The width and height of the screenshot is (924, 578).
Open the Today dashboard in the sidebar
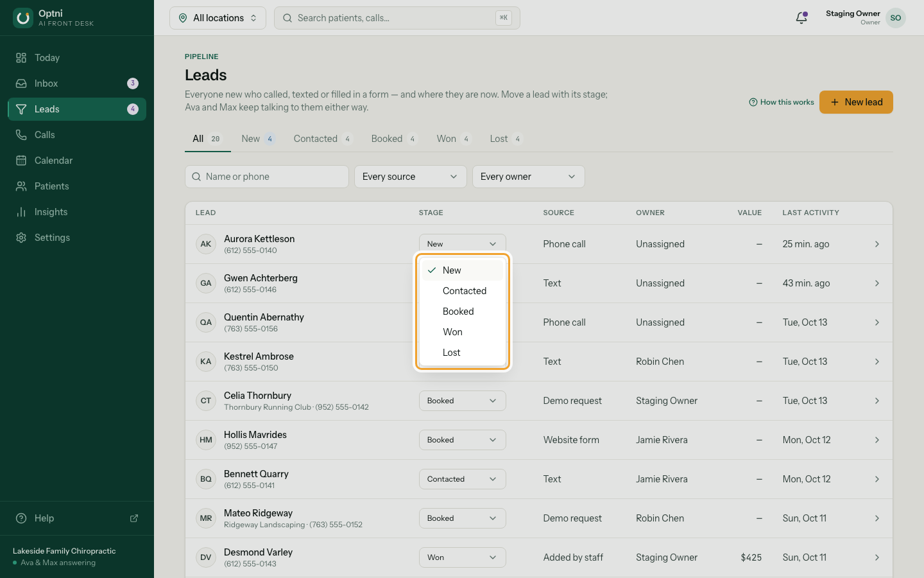click(77, 58)
